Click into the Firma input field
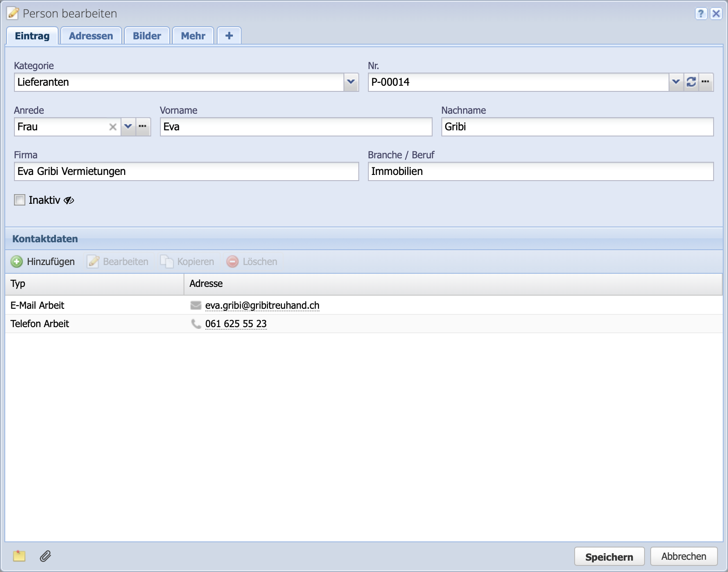The width and height of the screenshot is (728, 572). tap(186, 171)
